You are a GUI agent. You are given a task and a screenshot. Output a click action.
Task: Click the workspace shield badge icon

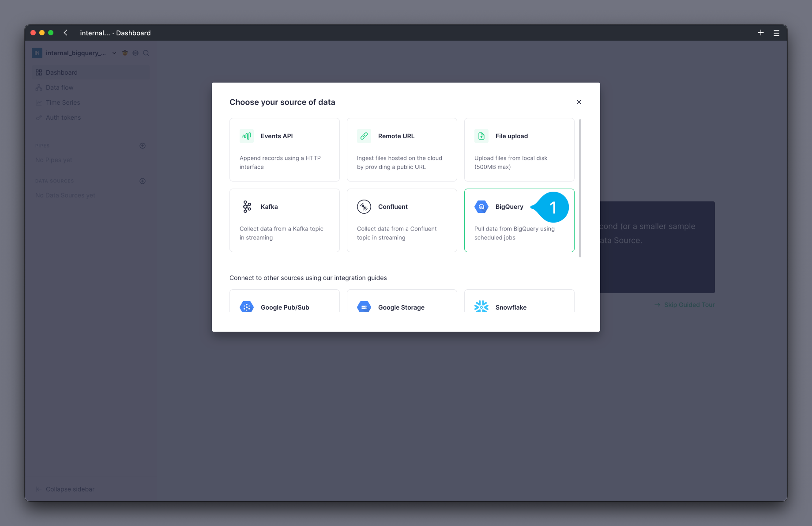coord(125,53)
